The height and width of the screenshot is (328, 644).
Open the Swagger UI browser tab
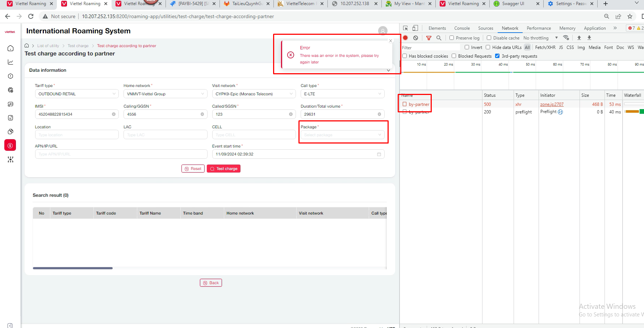[513, 4]
